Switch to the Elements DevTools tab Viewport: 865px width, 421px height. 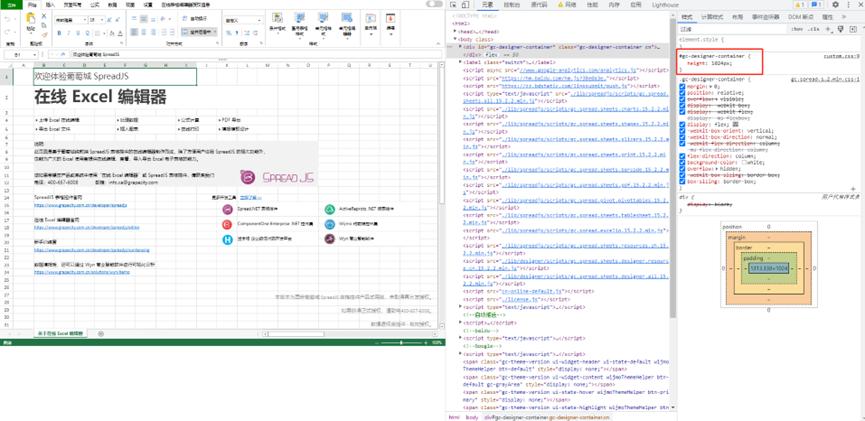click(487, 4)
